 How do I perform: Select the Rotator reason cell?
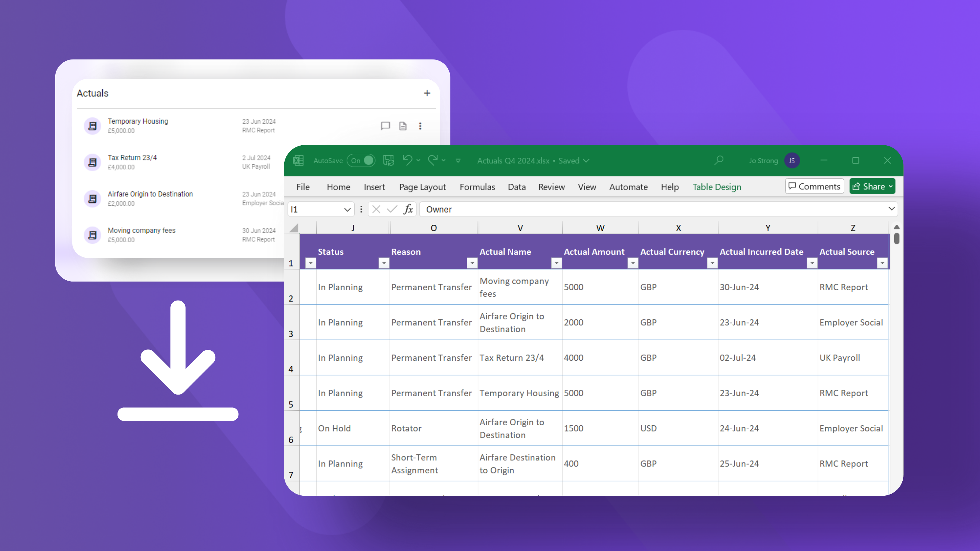[x=434, y=428]
